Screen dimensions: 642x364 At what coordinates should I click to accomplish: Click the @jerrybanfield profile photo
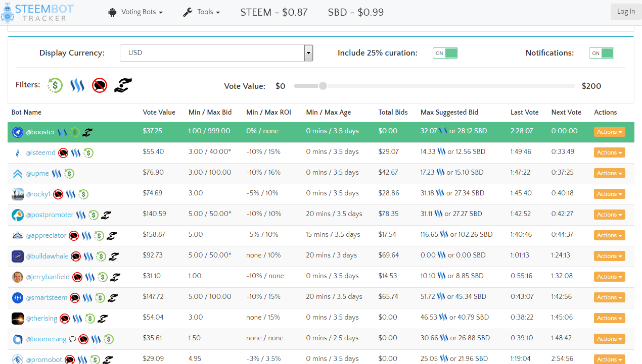pos(18,277)
